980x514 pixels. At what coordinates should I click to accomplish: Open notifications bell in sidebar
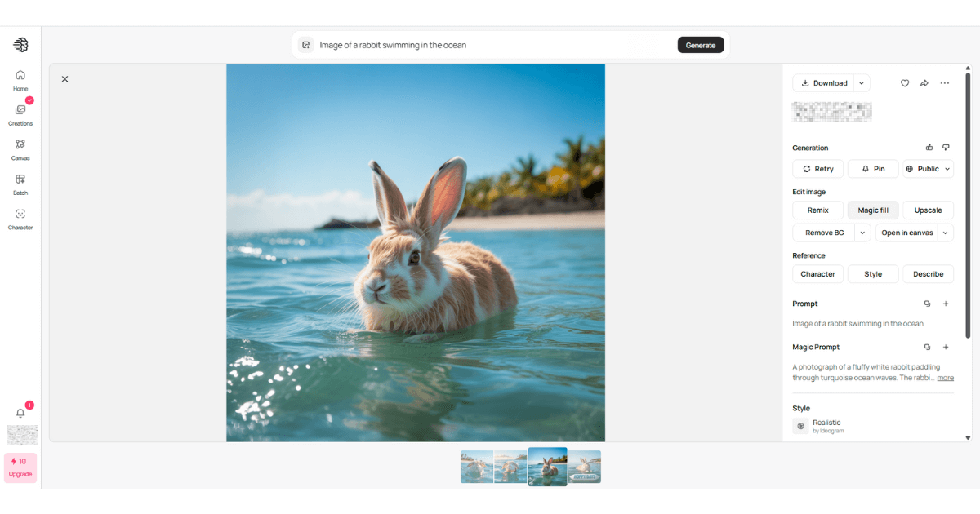tap(20, 413)
